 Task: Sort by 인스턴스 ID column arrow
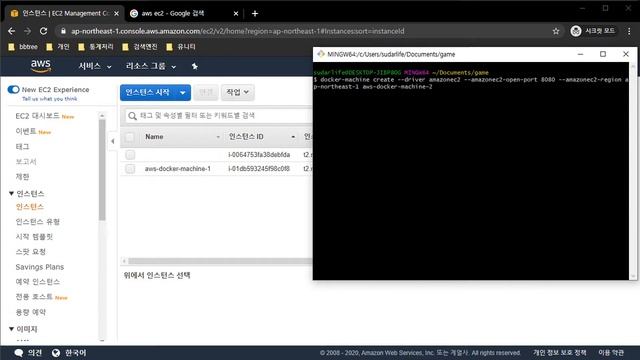pos(293,137)
